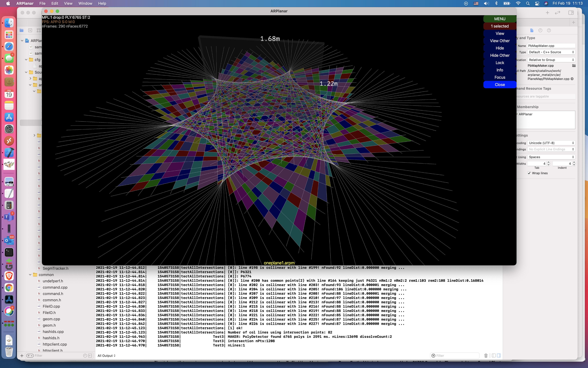The width and height of the screenshot is (588, 368).
Task: Lock the selected plane
Action: pyautogui.click(x=500, y=63)
